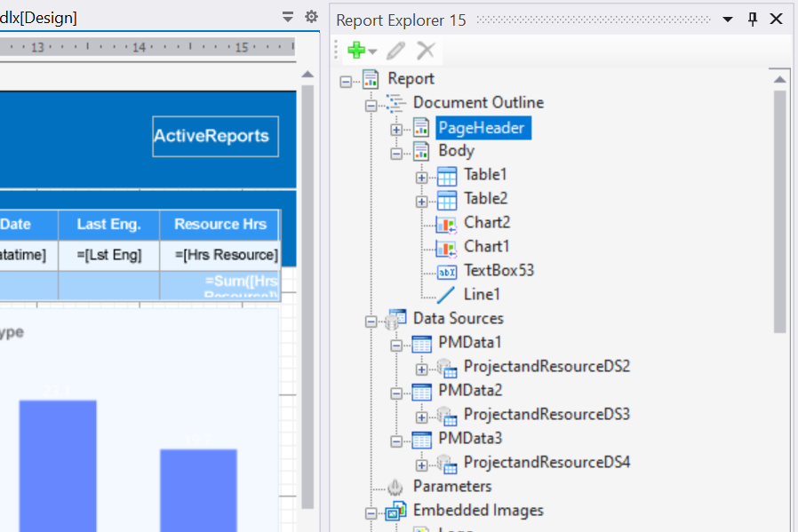Click the green Add item plus icon
Image resolution: width=798 pixels, height=532 pixels.
[356, 51]
